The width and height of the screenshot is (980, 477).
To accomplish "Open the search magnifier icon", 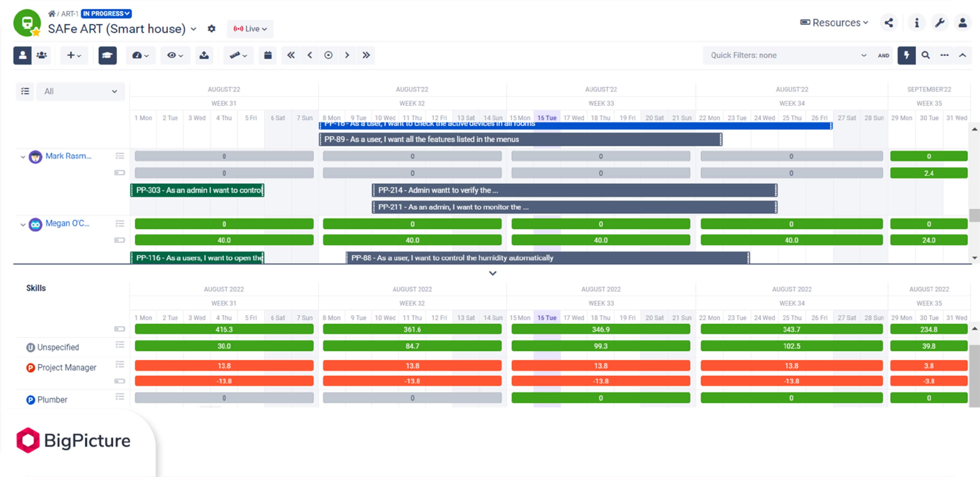I will (x=926, y=56).
